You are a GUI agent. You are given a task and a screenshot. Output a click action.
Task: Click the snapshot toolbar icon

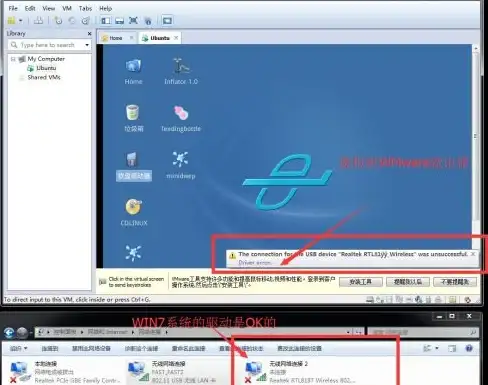[58, 21]
